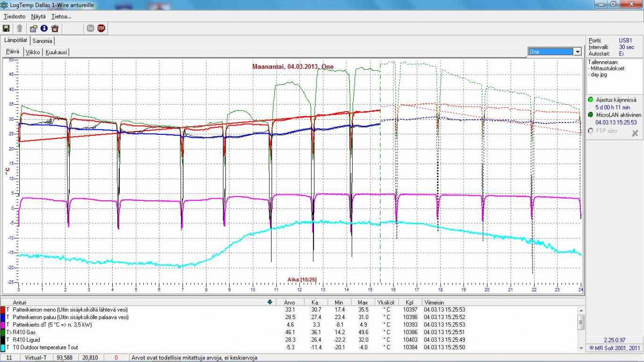Image resolution: width=644 pixels, height=362 pixels.
Task: Click the sort arrow in Anturi header
Action: coord(269,302)
